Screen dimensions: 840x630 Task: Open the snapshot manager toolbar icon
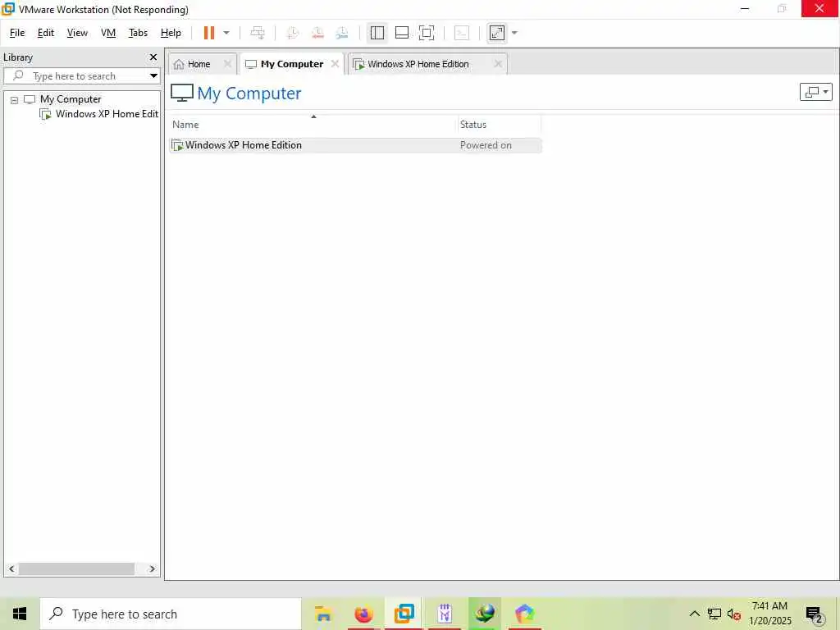pos(342,33)
